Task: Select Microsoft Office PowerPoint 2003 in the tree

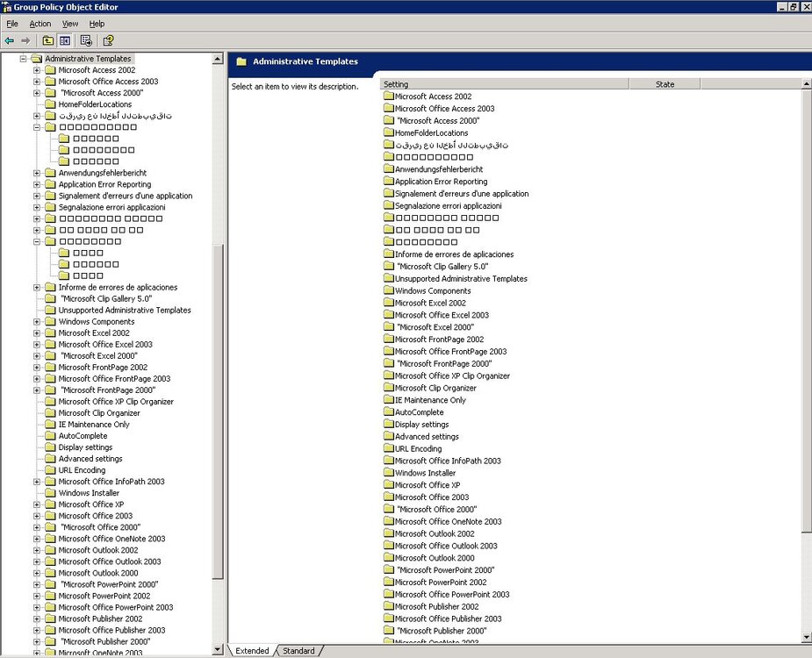Action: (116, 607)
